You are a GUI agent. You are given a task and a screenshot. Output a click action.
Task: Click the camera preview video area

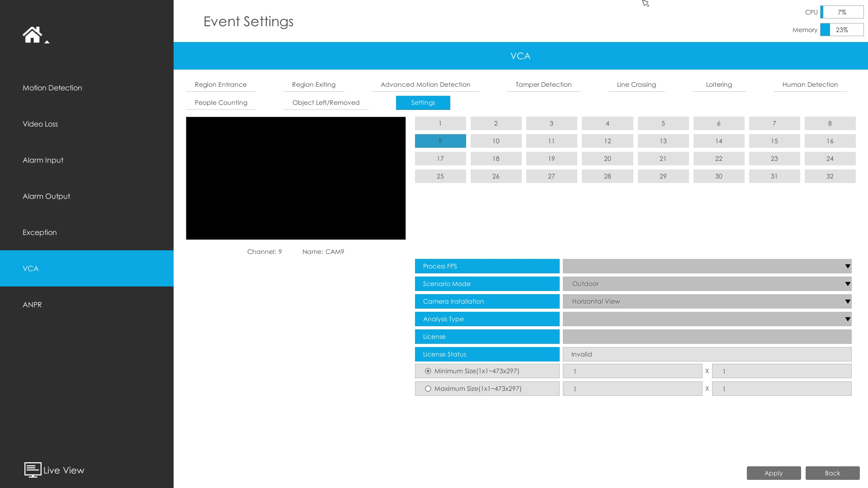[x=296, y=178]
